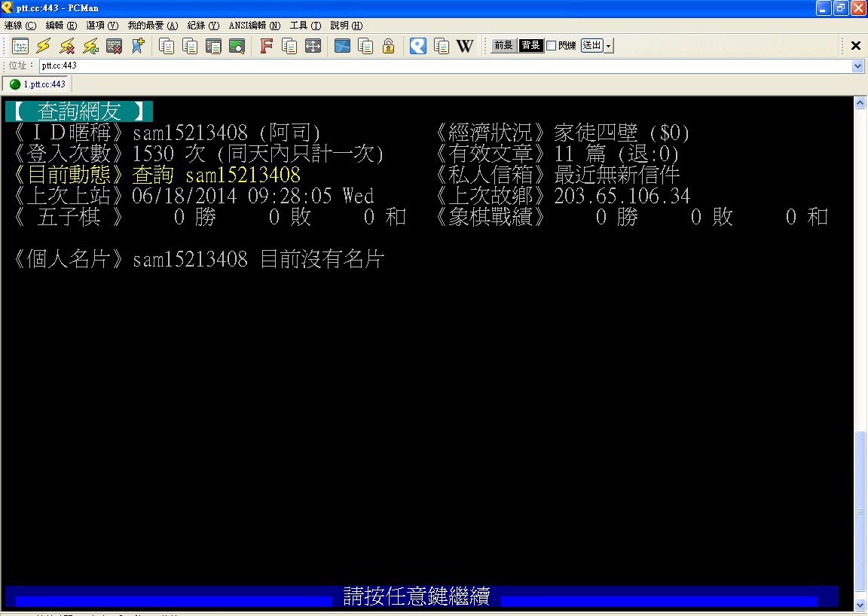Click the red F font icon
Image resolution: width=868 pixels, height=616 pixels.
click(x=266, y=46)
